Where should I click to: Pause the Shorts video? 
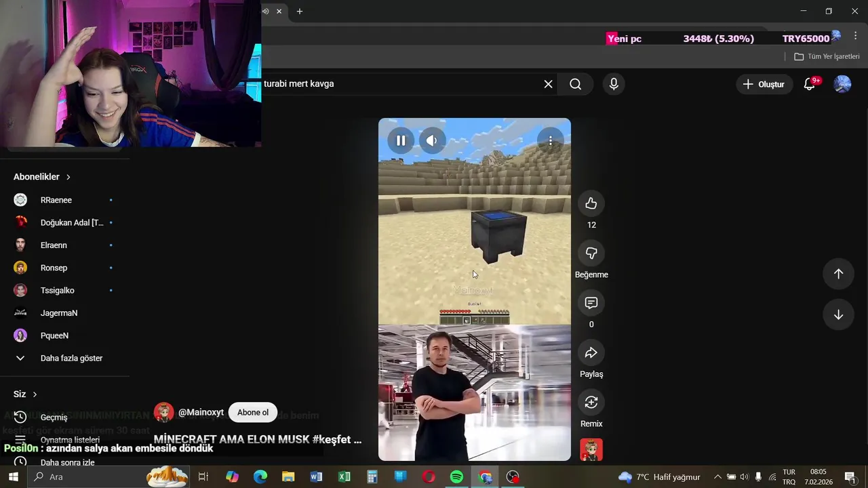(401, 140)
